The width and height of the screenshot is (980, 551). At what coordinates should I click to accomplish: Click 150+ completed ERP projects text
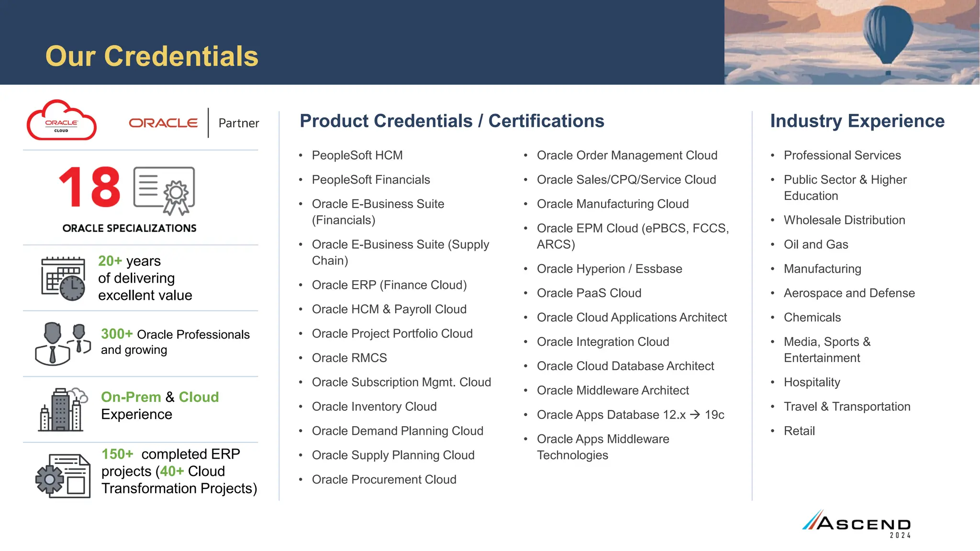179,471
